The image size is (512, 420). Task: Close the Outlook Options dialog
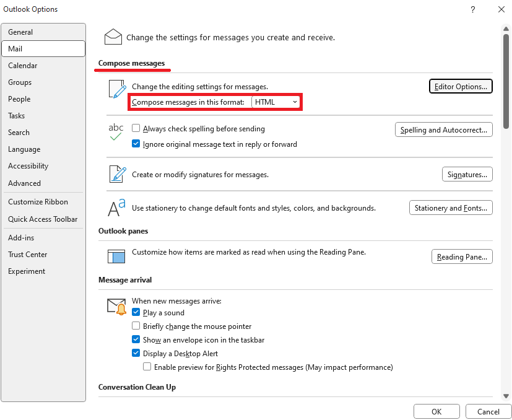click(501, 9)
